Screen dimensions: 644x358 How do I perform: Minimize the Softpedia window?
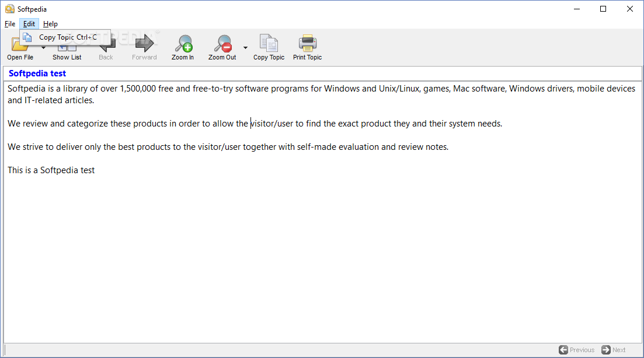click(x=577, y=9)
